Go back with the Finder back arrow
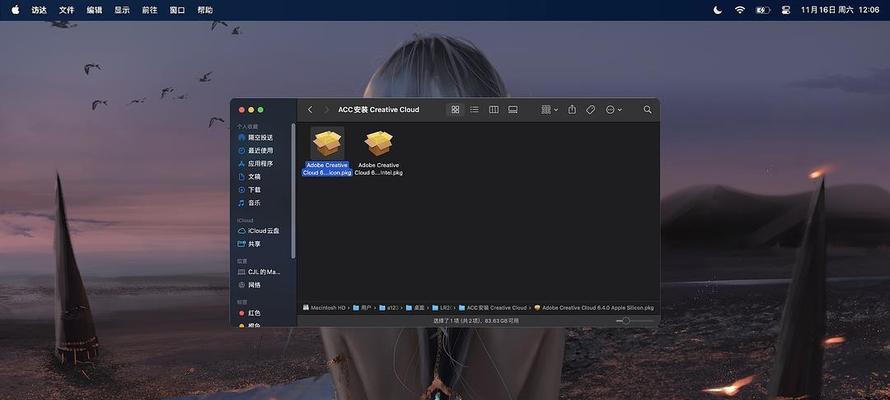Viewport: 890px width, 400px height. click(310, 110)
